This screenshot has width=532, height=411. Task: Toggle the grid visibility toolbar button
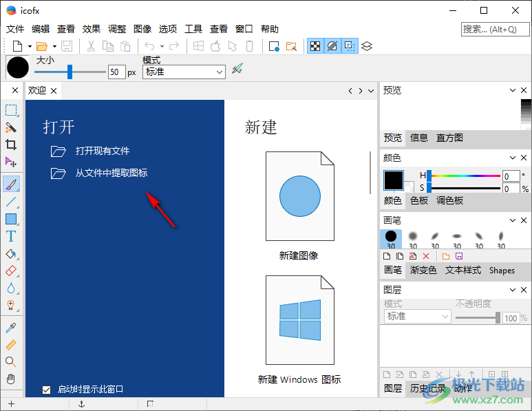click(332, 46)
